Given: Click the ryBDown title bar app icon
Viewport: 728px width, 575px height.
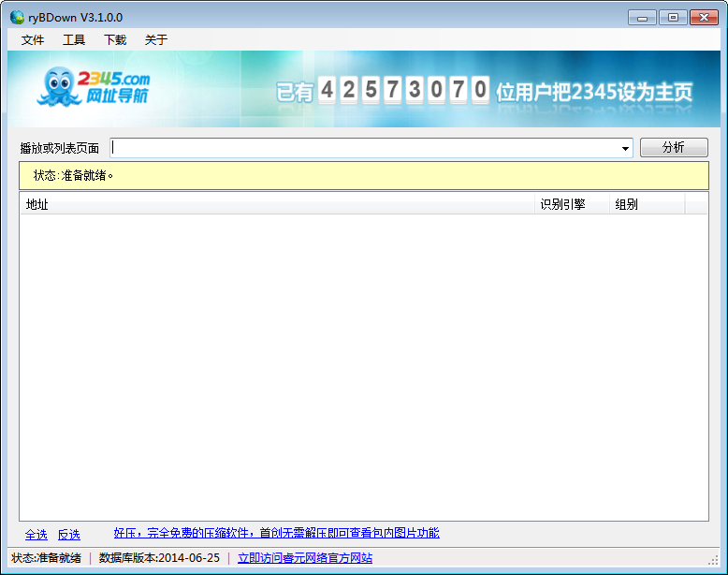Looking at the screenshot, I should [x=17, y=18].
